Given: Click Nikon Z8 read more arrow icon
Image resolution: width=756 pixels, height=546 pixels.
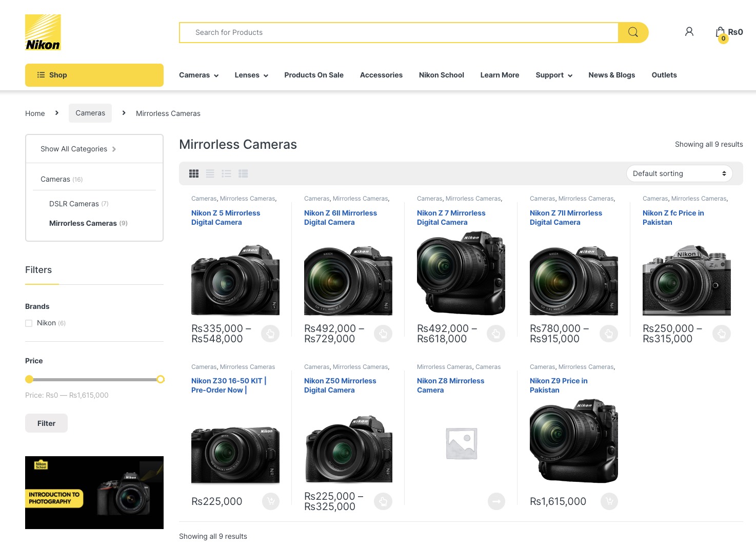Looking at the screenshot, I should [x=496, y=501].
